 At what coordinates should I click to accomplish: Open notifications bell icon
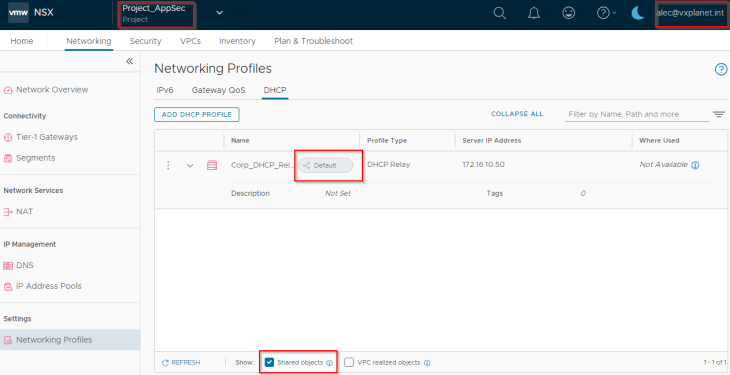pos(534,13)
